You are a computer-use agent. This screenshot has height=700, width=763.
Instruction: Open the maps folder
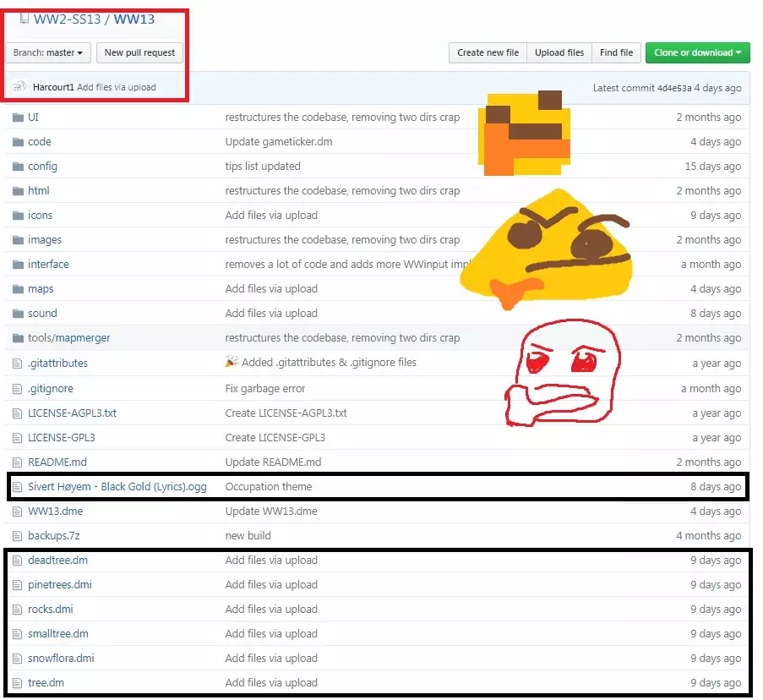[x=41, y=289]
